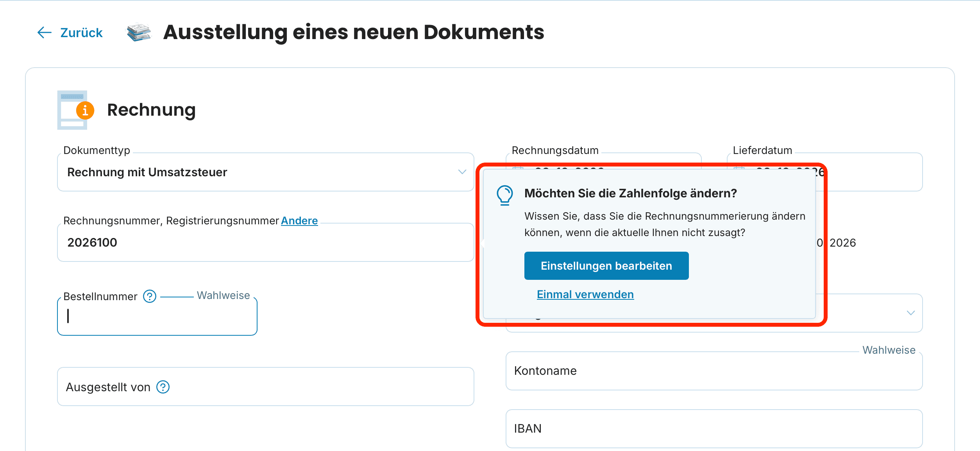Screen dimensions: 980x451
Task: Expand the Rechnung mit Umsatzsteuer chevron
Action: click(462, 172)
